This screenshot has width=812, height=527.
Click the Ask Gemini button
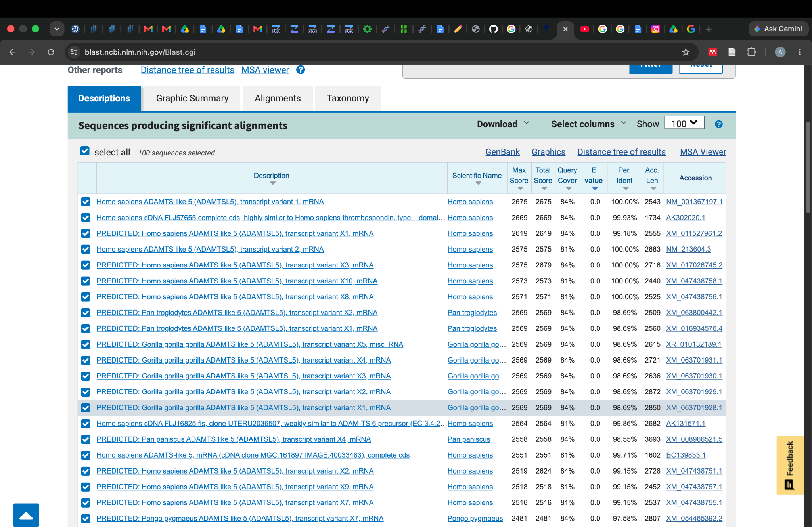pyautogui.click(x=778, y=29)
